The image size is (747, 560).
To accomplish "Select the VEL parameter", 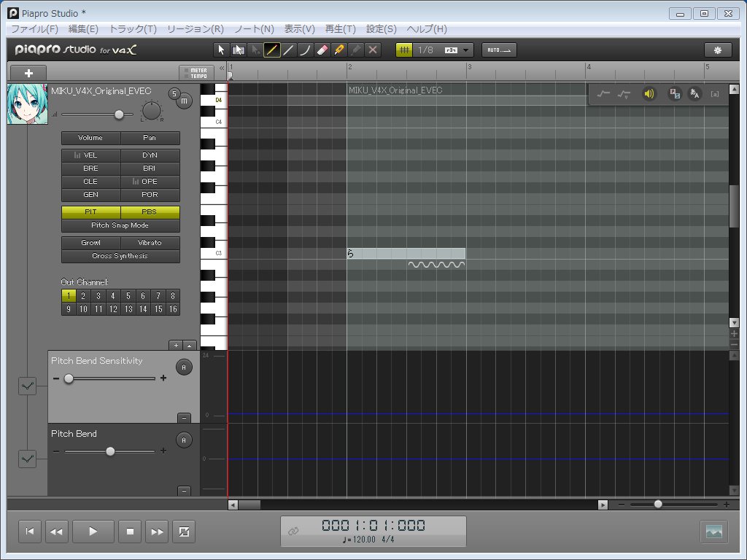I will 90,155.
